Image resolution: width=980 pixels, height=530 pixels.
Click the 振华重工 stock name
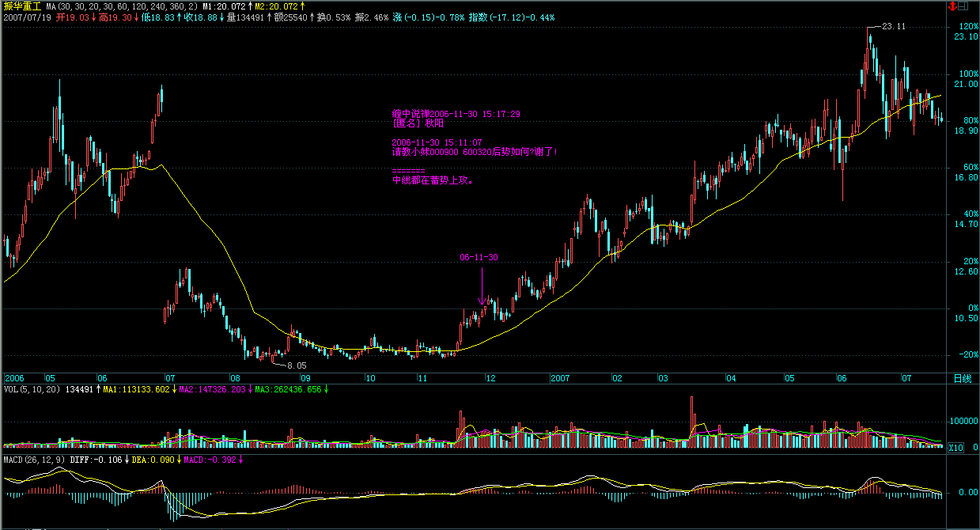(21, 6)
